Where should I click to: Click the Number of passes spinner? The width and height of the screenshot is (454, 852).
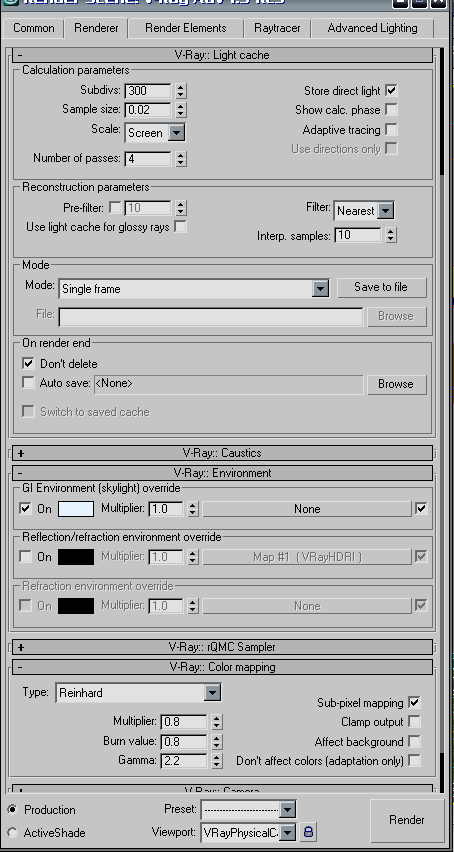click(181, 159)
